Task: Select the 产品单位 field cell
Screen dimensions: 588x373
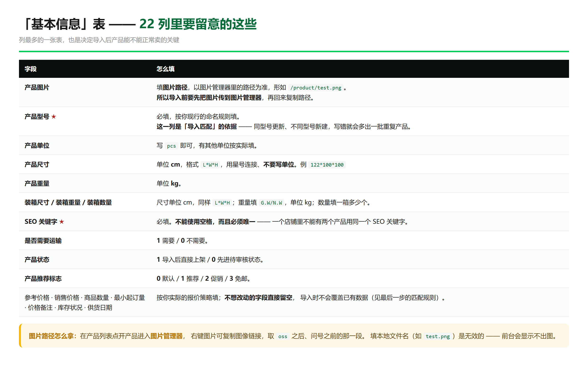Action: point(85,145)
